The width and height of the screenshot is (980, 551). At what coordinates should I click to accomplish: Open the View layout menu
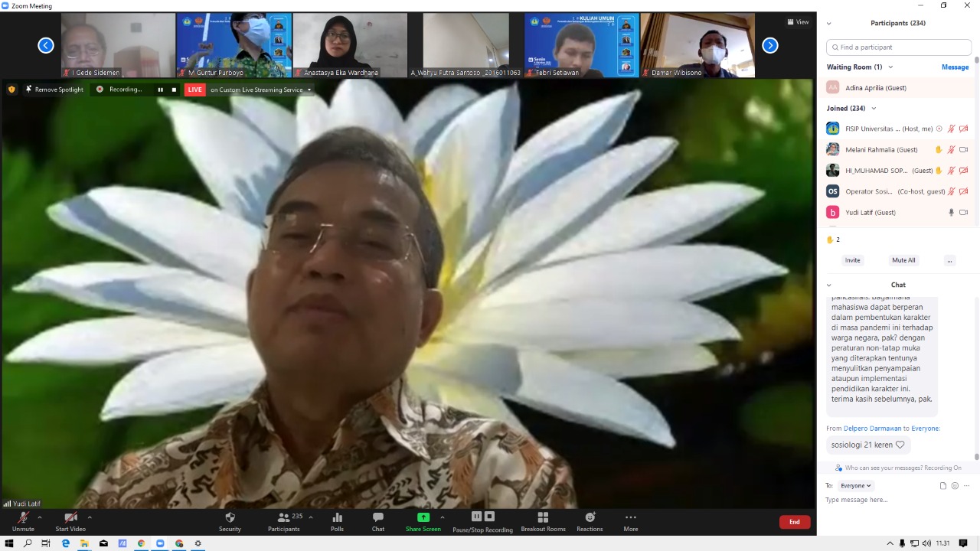[x=797, y=22]
